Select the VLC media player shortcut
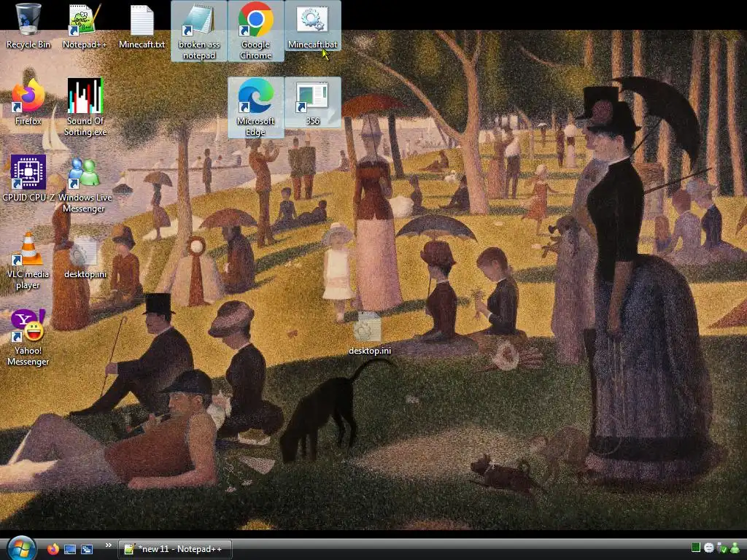 pos(28,260)
